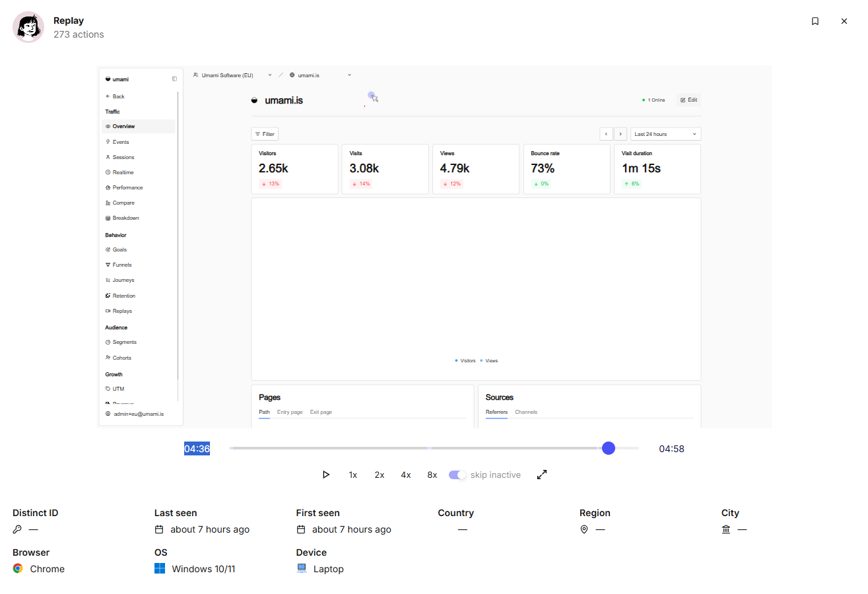Select 4x playback speed
The height and width of the screenshot is (594, 868).
click(x=406, y=475)
